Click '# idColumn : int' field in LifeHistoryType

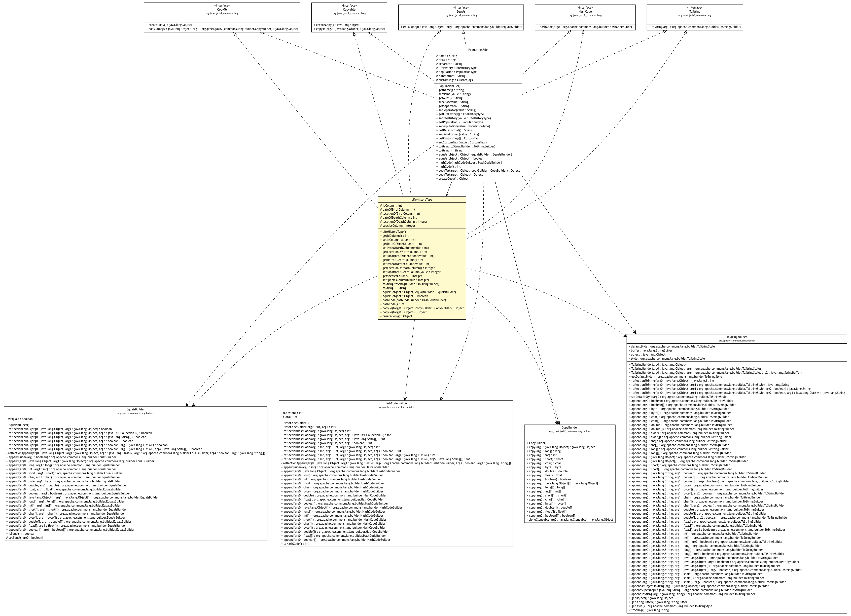[391, 205]
